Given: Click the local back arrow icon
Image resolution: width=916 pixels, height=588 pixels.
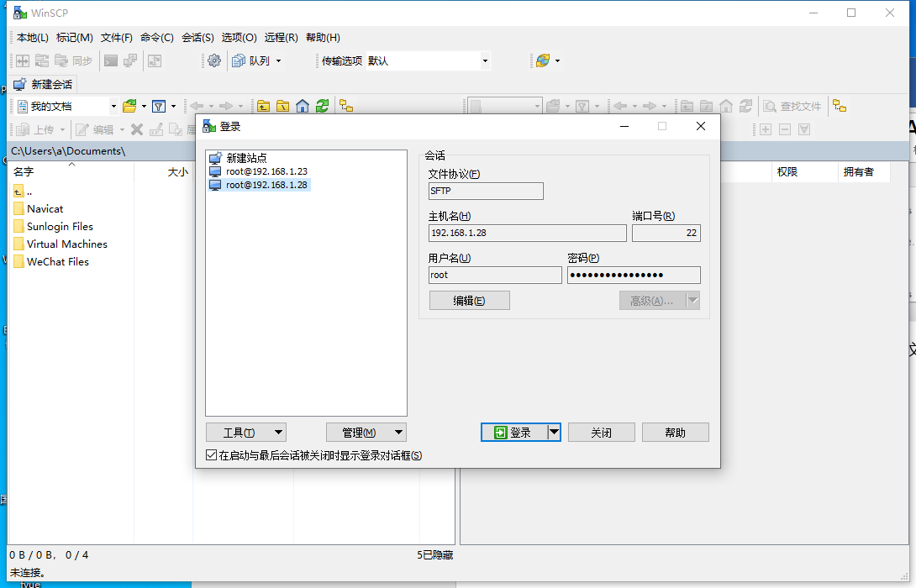Looking at the screenshot, I should (x=197, y=107).
